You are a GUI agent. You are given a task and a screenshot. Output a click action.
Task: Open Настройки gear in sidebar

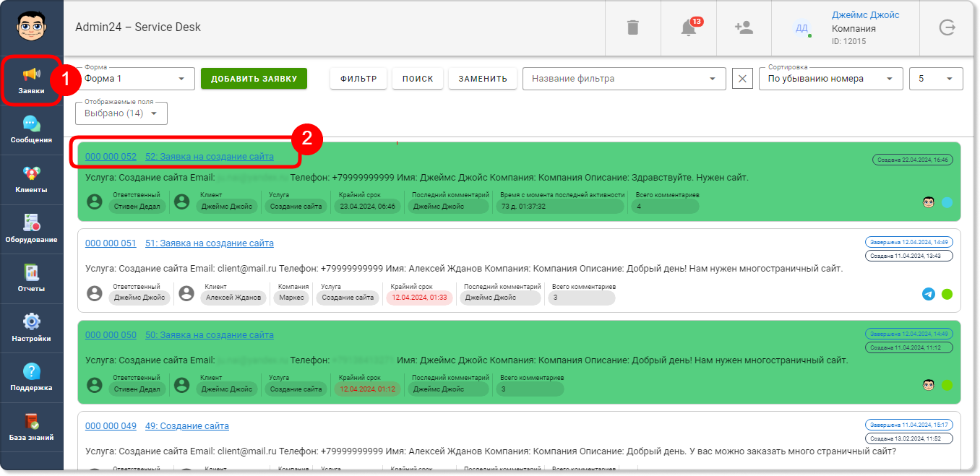31,329
